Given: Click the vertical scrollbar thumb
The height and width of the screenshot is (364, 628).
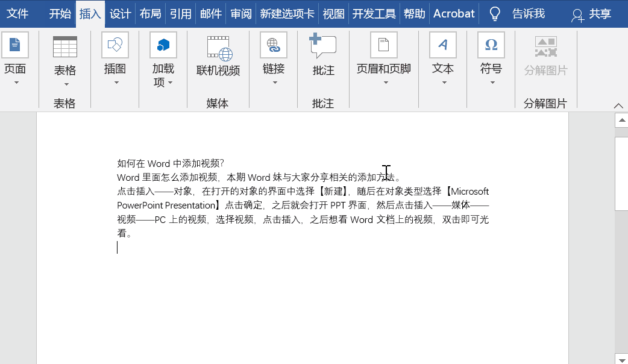Looking at the screenshot, I should [621, 174].
